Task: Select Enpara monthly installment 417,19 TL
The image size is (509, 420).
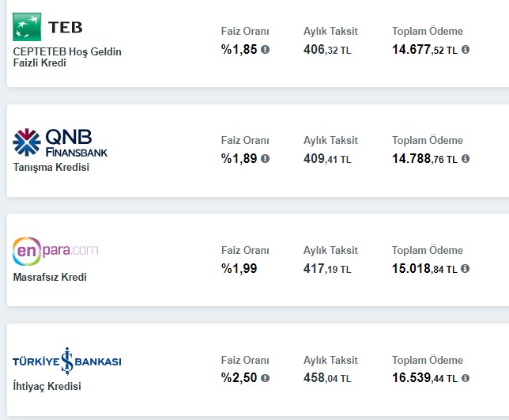Action: (327, 269)
